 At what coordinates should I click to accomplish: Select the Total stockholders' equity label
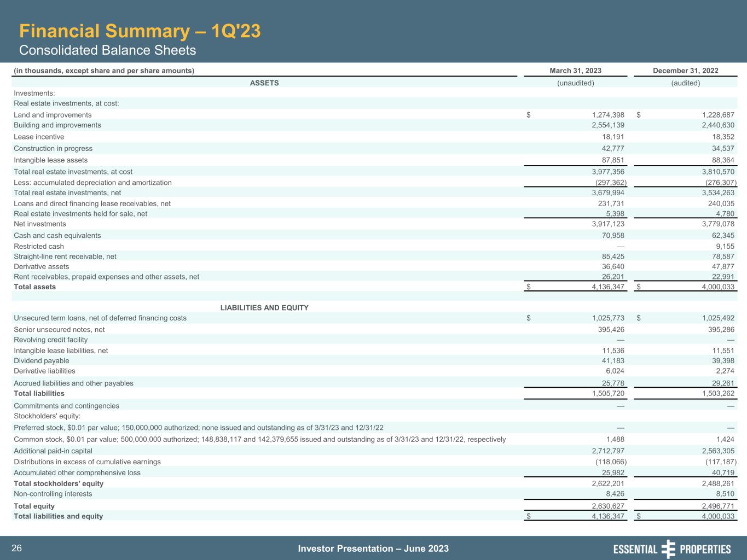(x=59, y=484)
